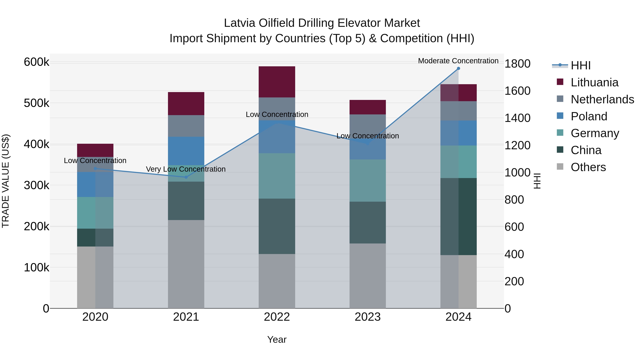The image size is (644, 362).
Task: Click the 1800 right-axis tick label
Action: (518, 64)
